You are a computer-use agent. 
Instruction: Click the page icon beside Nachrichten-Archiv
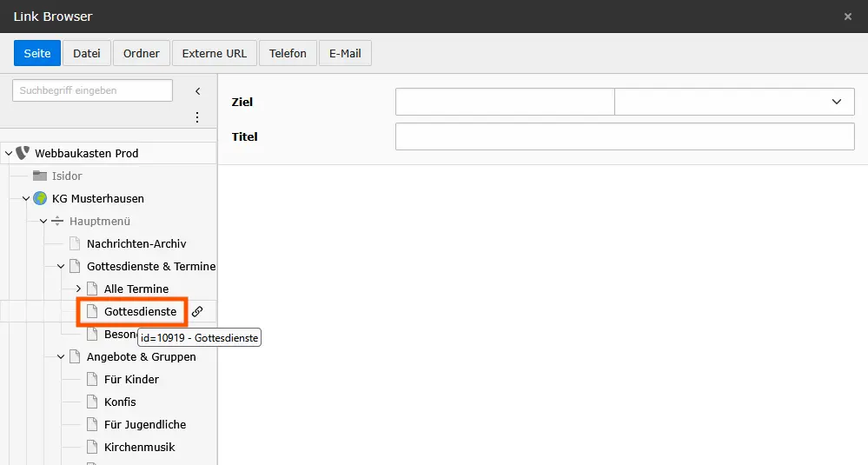[75, 243]
